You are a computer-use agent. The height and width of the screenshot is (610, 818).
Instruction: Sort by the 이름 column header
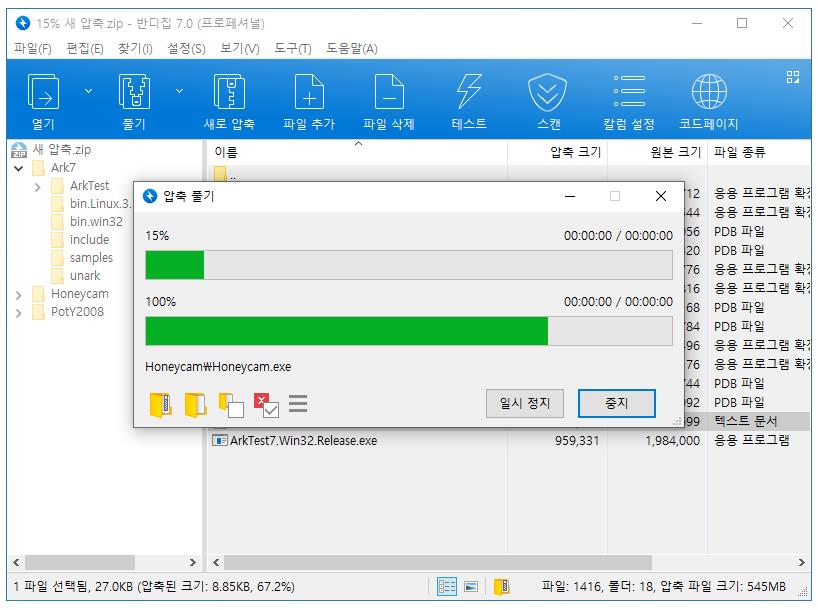[x=357, y=152]
